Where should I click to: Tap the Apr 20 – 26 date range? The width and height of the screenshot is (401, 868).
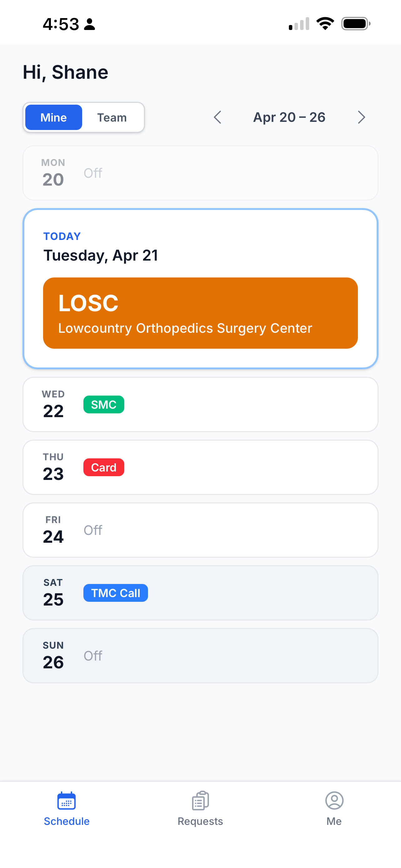pos(289,117)
